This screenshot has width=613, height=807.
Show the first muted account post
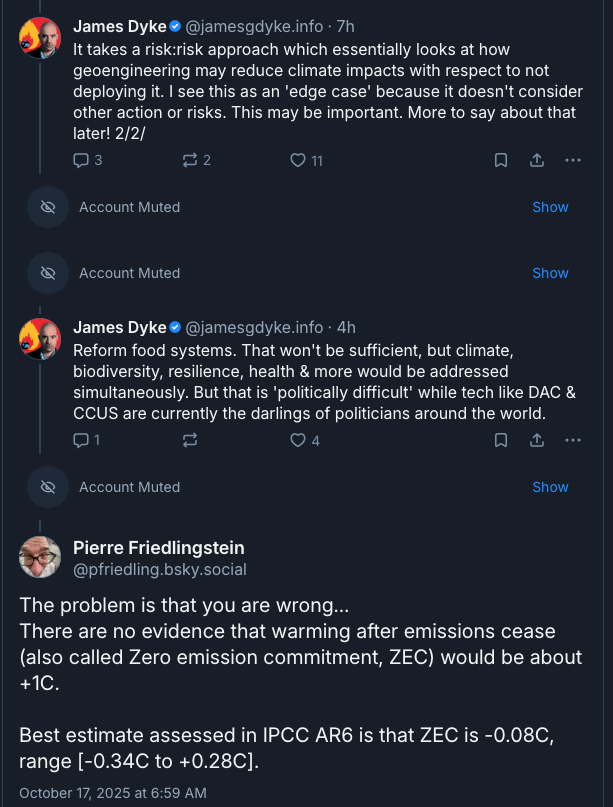[550, 207]
